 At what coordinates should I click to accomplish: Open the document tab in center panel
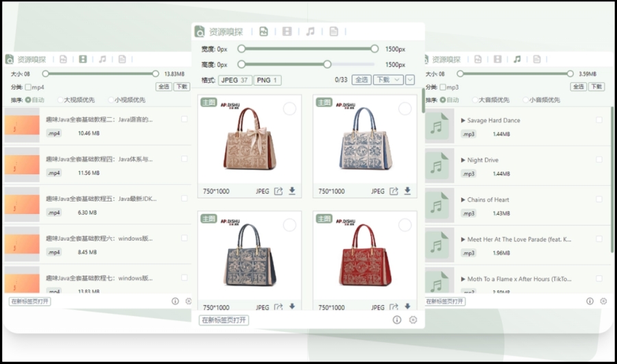(x=333, y=32)
